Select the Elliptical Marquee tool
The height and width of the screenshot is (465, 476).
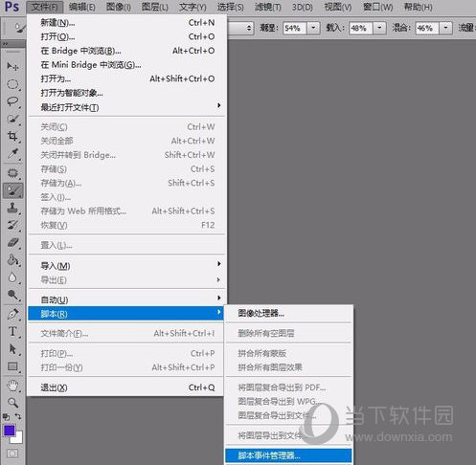[x=12, y=84]
